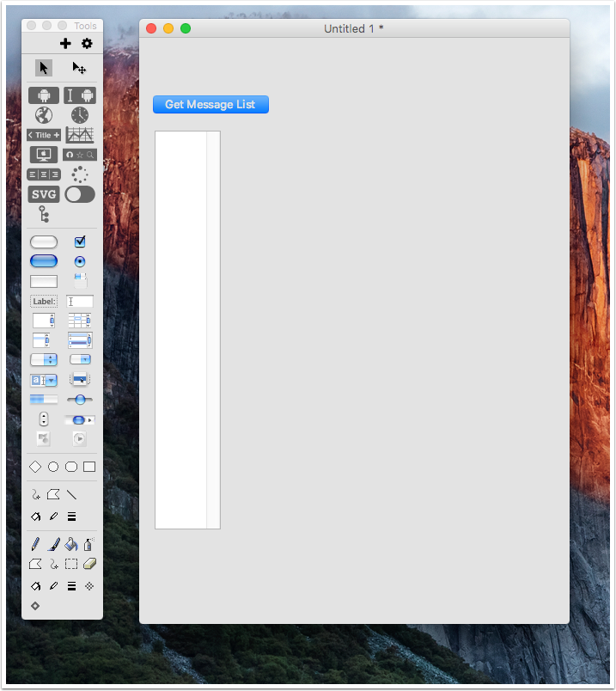The height and width of the screenshot is (691, 616).
Task: Pick the Android native field widget
Action: tap(80, 95)
